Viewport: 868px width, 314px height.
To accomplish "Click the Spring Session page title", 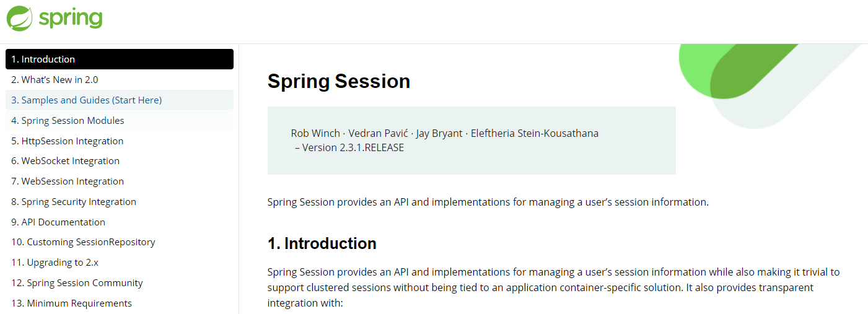I will (339, 81).
